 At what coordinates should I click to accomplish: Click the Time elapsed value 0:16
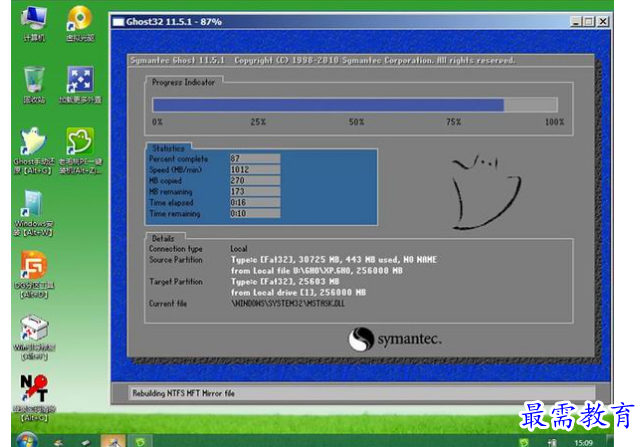click(x=255, y=203)
